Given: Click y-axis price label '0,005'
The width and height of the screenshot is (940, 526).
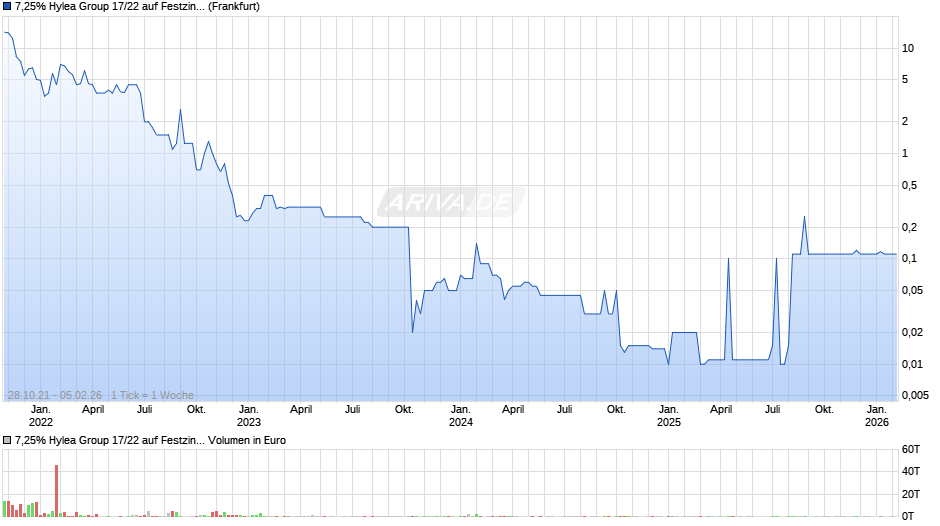Looking at the screenshot, I should (915, 395).
